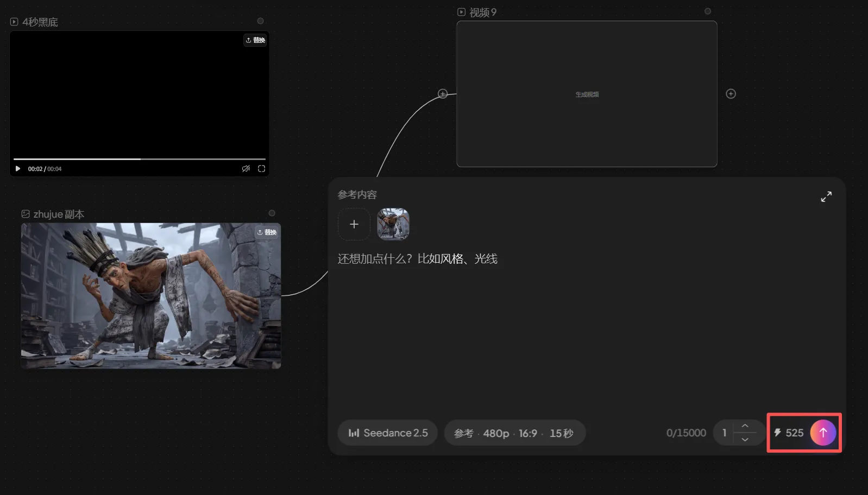Image resolution: width=868 pixels, height=495 pixels.
Task: Click the image icon beside zhujue 副本
Action: pyautogui.click(x=26, y=214)
